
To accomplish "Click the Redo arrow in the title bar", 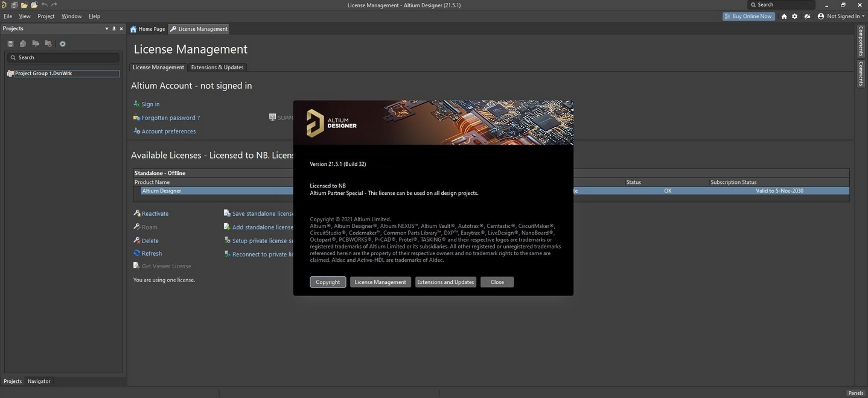I will coord(54,5).
